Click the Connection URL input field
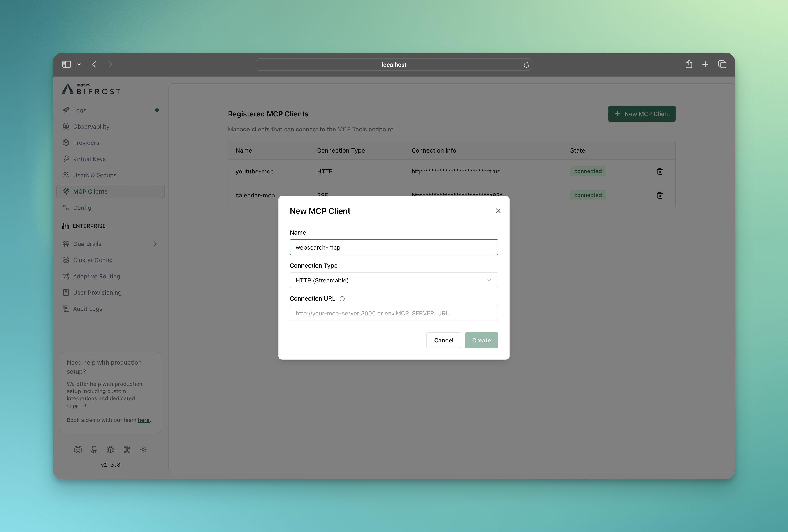Screen dimensions: 788x532 pos(394,313)
